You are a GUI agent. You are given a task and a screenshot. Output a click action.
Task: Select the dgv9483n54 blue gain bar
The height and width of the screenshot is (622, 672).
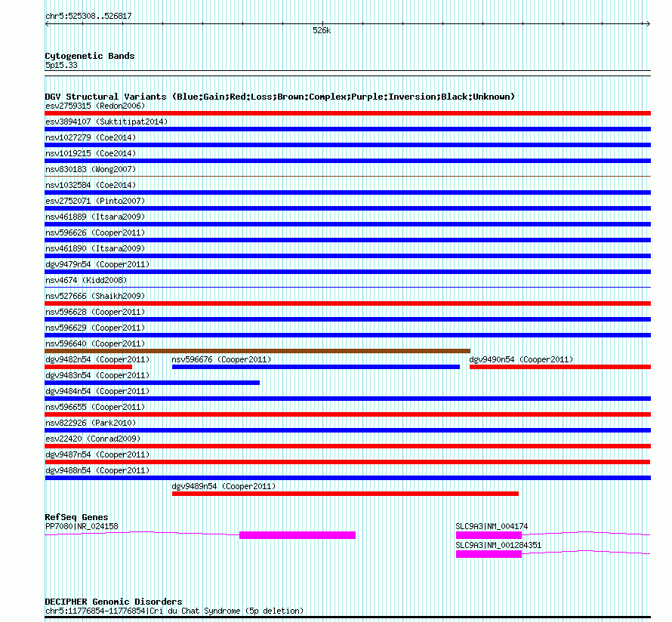point(152,383)
